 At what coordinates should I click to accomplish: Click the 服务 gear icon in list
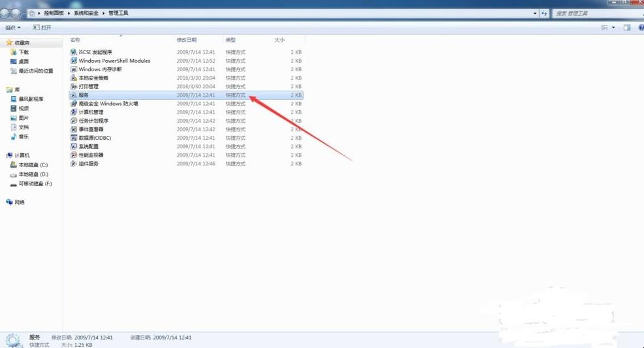pos(74,95)
